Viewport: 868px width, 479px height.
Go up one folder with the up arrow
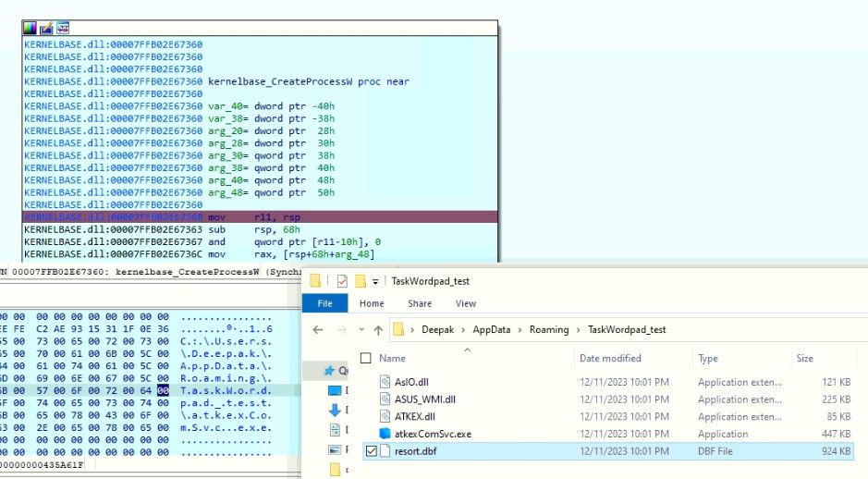[379, 330]
